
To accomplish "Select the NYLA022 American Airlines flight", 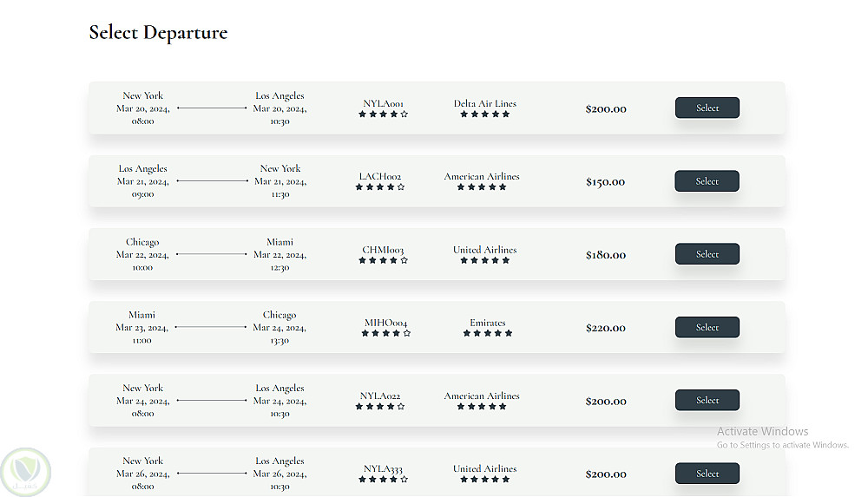I will (707, 400).
